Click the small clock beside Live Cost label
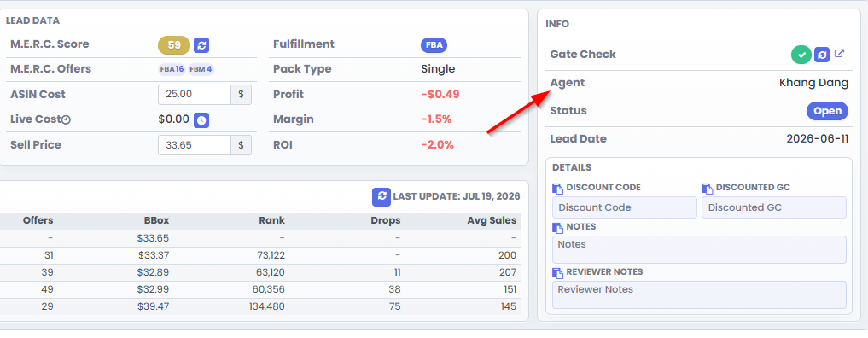The height and width of the screenshot is (338, 868). click(66, 119)
